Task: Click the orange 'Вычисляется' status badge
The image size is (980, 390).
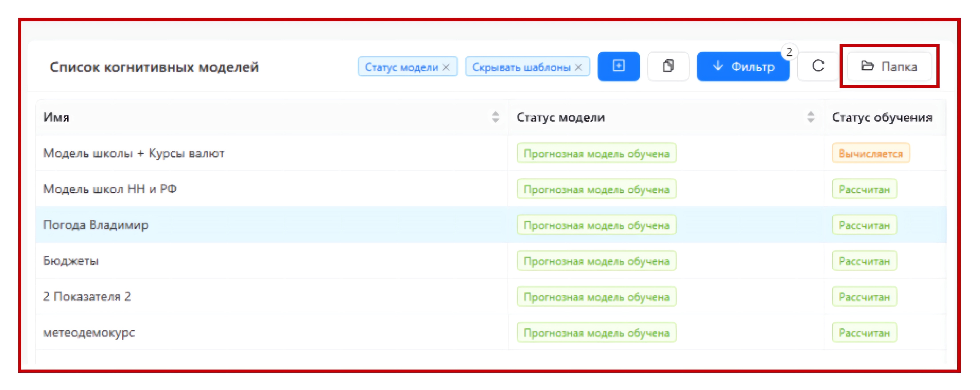Action: [870, 153]
